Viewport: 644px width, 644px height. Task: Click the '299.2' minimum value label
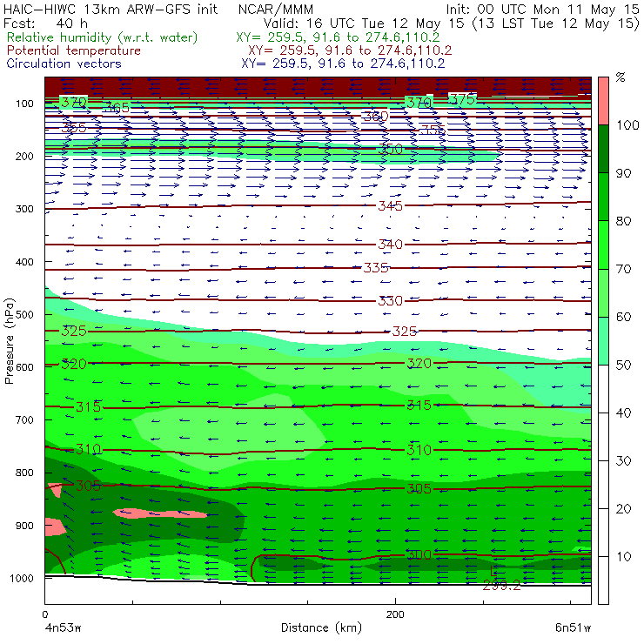(502, 586)
